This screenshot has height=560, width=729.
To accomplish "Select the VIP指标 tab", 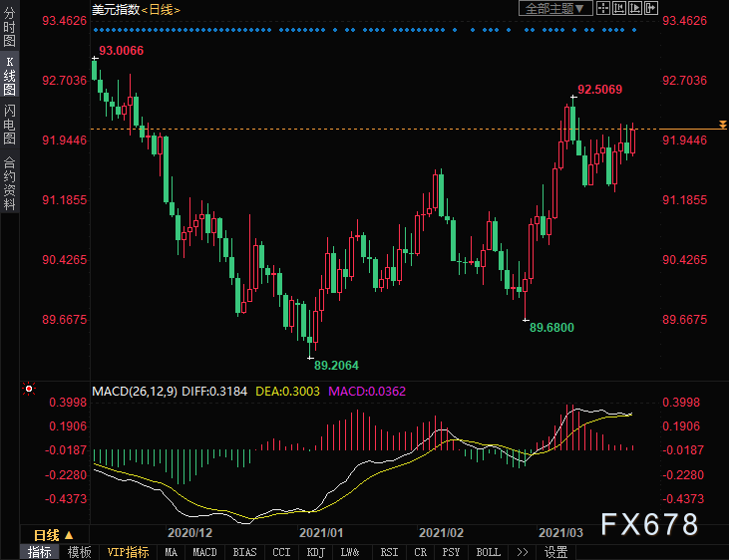I will [x=128, y=552].
